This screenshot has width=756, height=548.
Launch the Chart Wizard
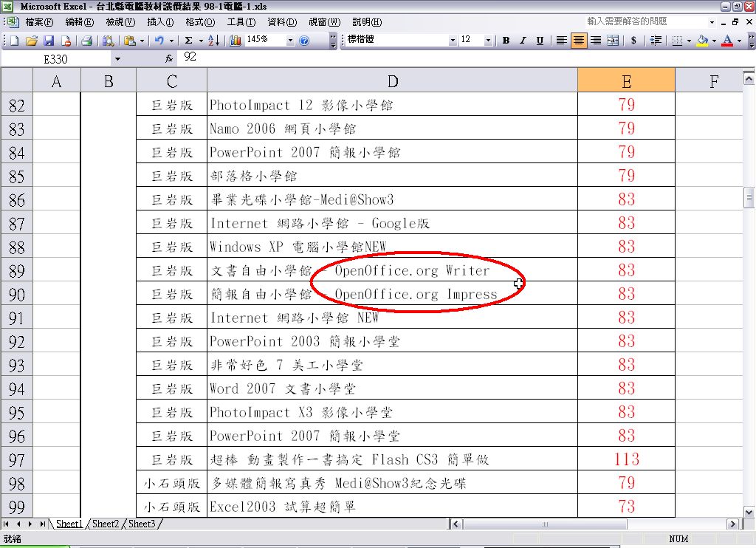tap(236, 41)
